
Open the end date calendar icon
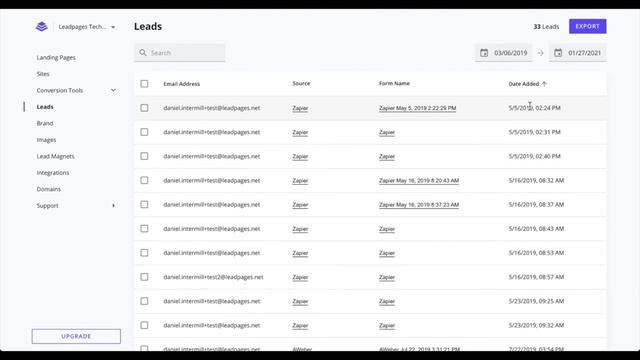[x=558, y=53]
